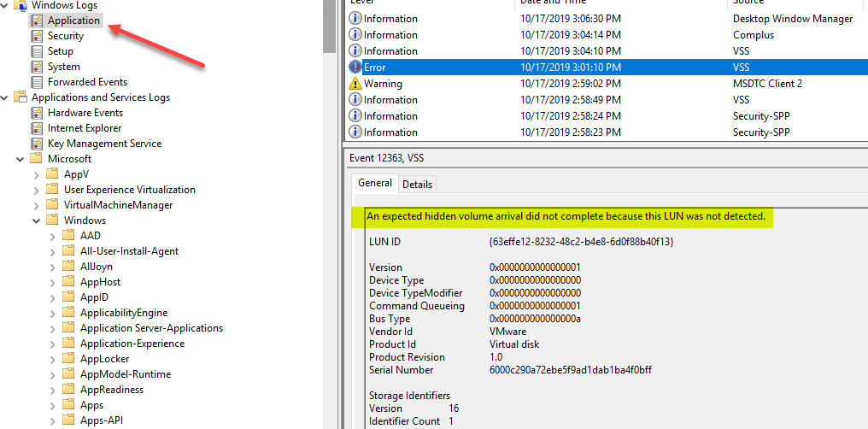The height and width of the screenshot is (429, 868).
Task: Open the Hardware Events log
Action: 85,112
